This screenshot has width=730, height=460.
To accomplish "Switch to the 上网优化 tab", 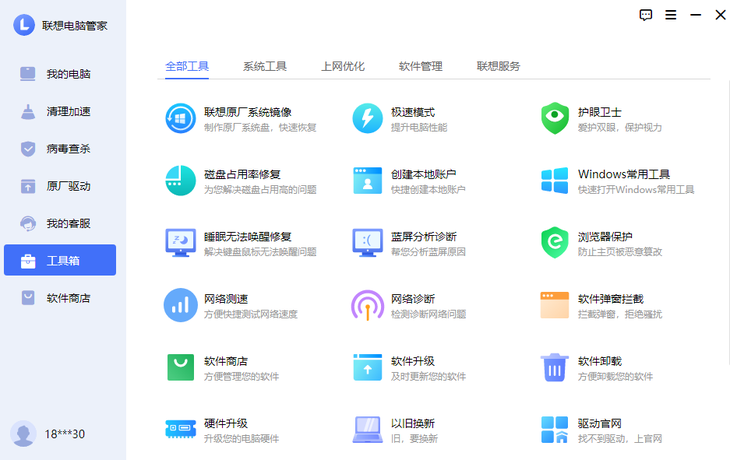I will [x=343, y=67].
